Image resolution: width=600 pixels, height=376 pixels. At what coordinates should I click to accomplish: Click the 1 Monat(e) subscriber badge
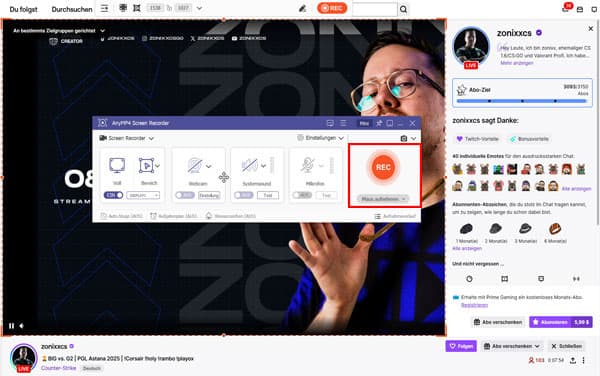466,229
